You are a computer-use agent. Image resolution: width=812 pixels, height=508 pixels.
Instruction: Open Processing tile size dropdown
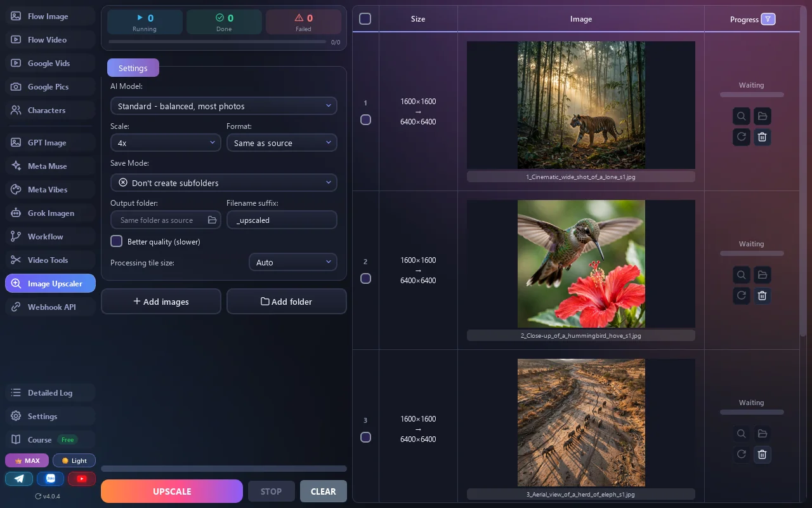tap(293, 262)
